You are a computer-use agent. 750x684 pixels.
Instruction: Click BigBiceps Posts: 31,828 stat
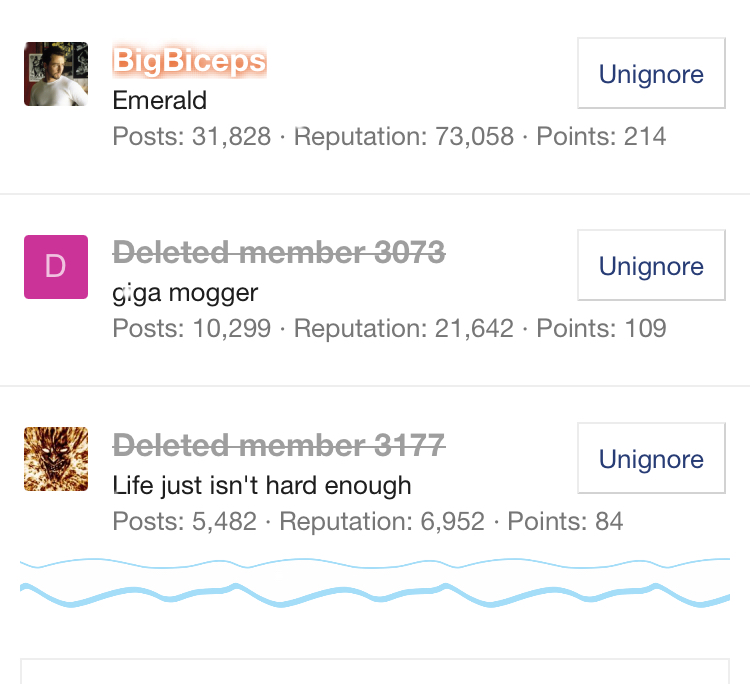pyautogui.click(x=192, y=136)
